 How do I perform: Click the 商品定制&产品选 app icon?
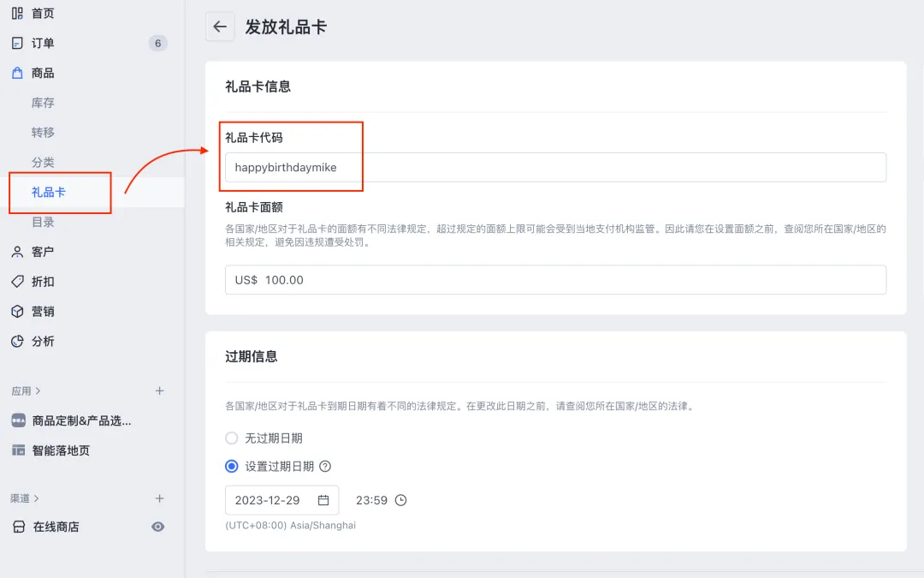point(18,420)
